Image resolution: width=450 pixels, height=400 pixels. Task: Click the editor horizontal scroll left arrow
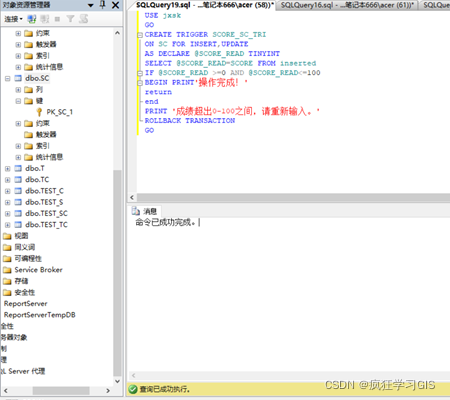tap(132, 198)
